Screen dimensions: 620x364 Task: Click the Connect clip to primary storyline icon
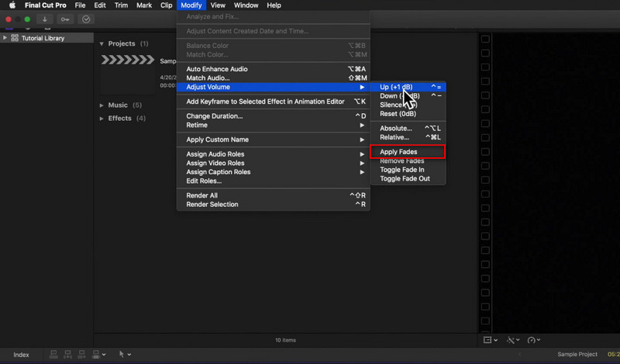(x=53, y=354)
